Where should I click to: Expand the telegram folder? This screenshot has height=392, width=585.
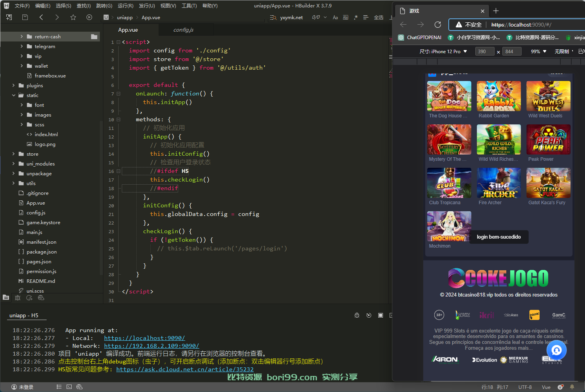[22, 46]
